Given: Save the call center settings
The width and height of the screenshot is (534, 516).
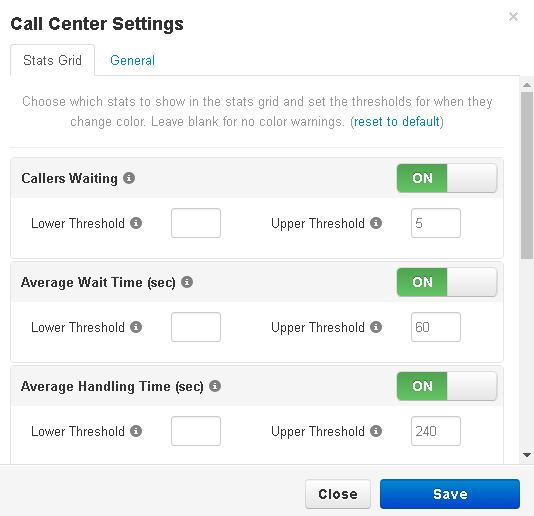Looking at the screenshot, I should click(450, 494).
